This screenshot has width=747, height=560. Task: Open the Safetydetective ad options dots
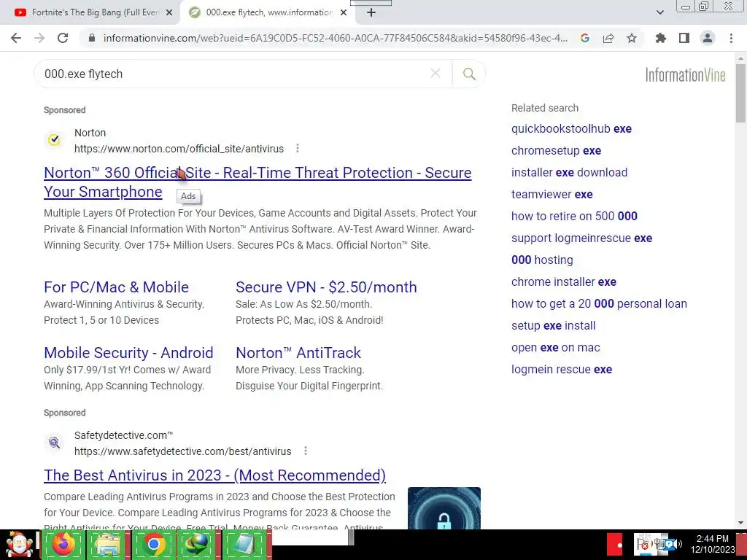tap(306, 451)
